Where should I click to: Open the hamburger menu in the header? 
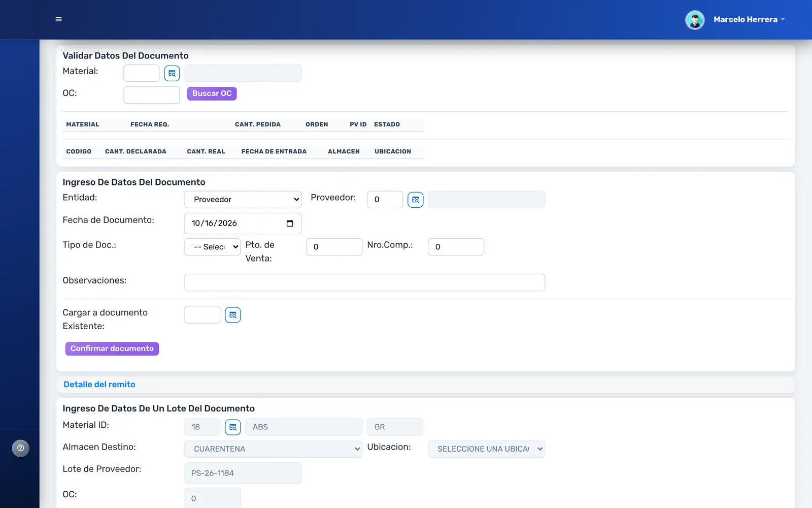(x=58, y=19)
